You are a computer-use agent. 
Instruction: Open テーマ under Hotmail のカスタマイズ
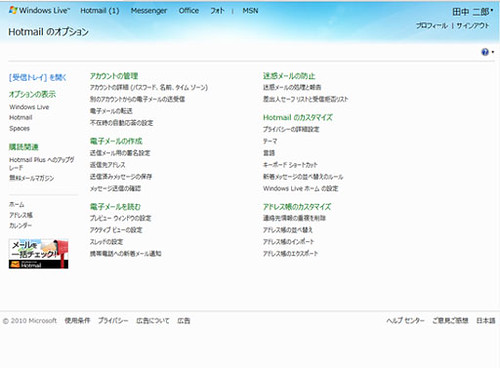(270, 141)
